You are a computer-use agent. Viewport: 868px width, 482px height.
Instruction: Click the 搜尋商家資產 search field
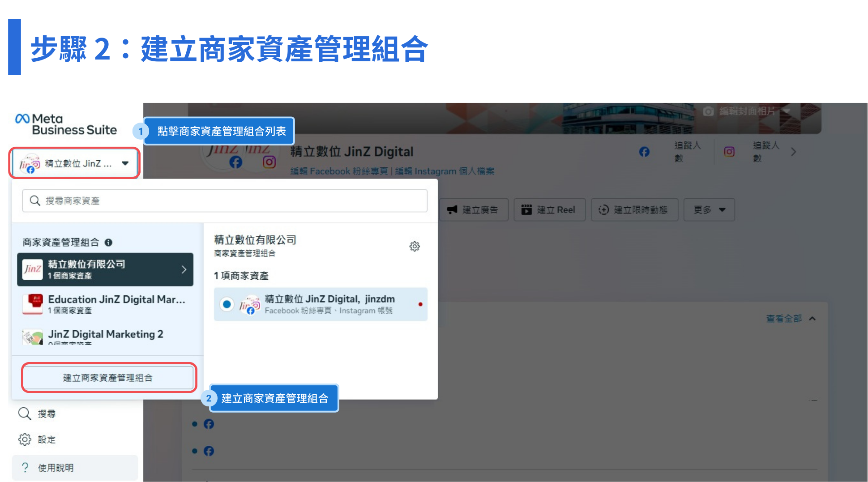click(225, 201)
